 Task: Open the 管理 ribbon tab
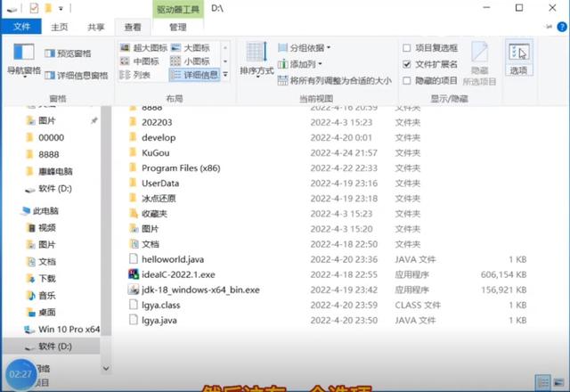[177, 27]
